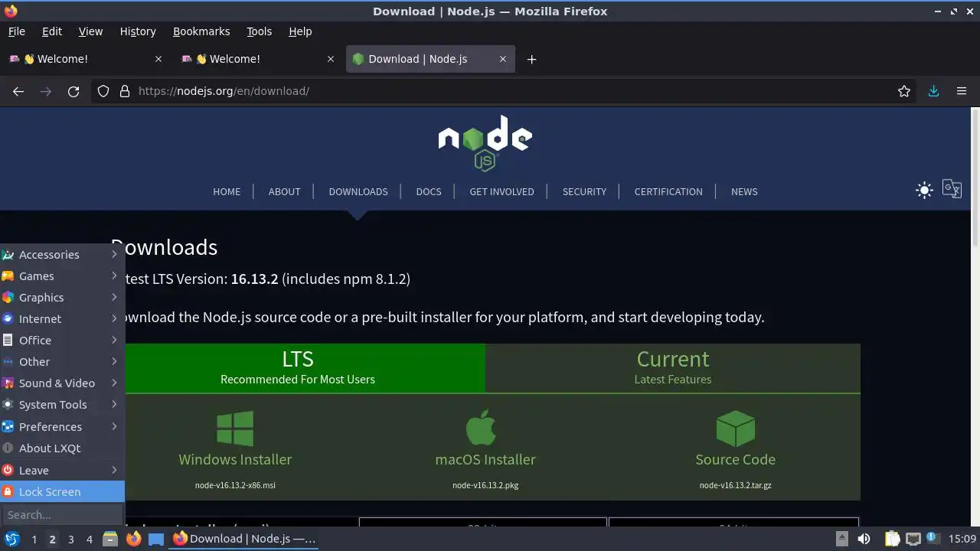Launch file manager from taskbar quicklaunch
Screen dimensions: 980x551
110,539
